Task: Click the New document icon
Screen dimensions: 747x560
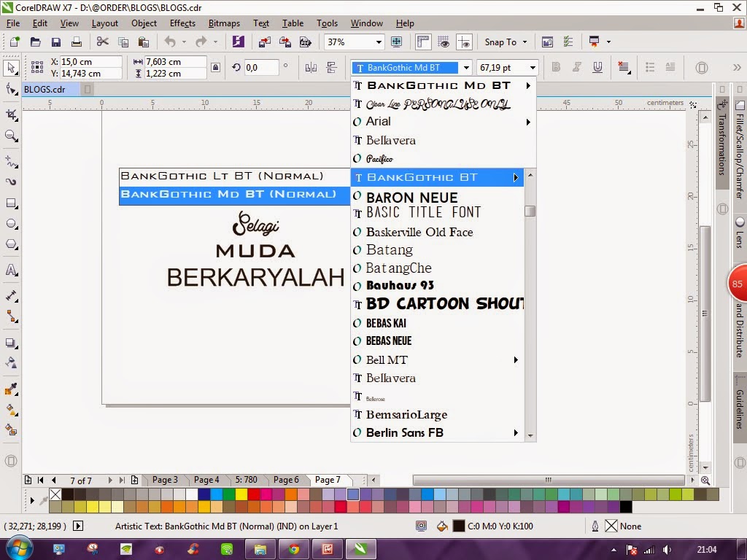Action: pos(15,42)
